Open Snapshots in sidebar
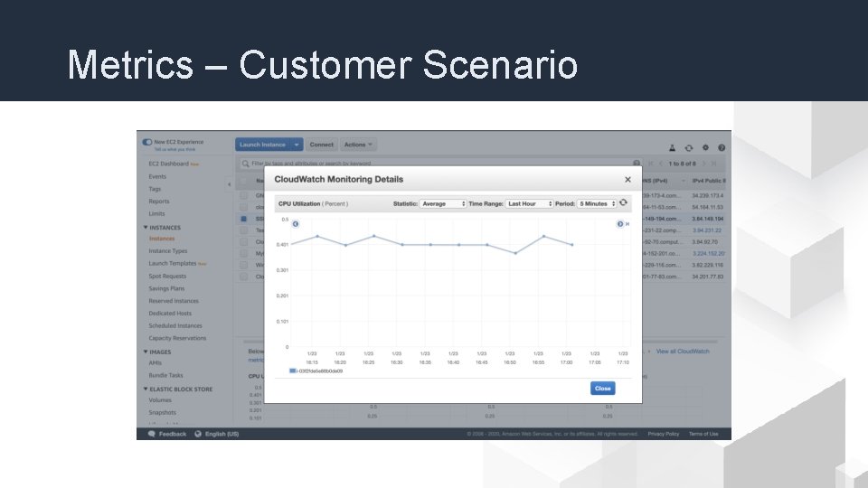Image resolution: width=868 pixels, height=488 pixels. coord(162,413)
